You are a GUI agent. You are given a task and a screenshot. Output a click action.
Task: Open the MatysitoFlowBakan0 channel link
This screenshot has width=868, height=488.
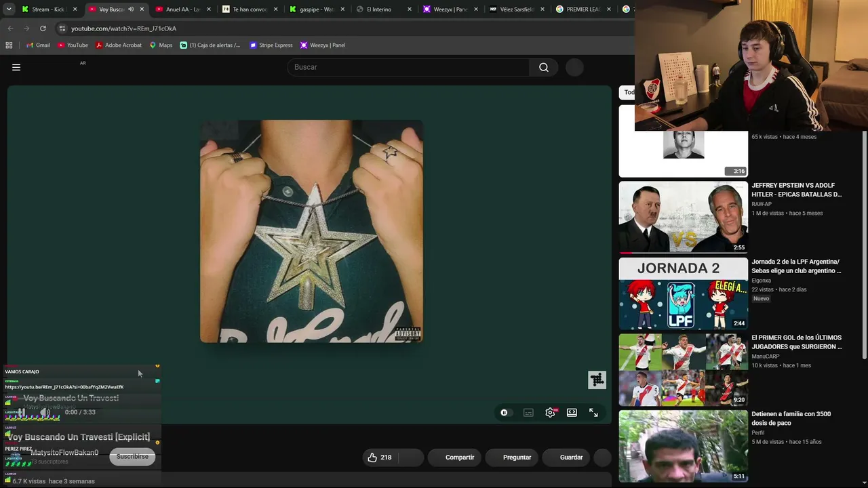[x=64, y=453]
